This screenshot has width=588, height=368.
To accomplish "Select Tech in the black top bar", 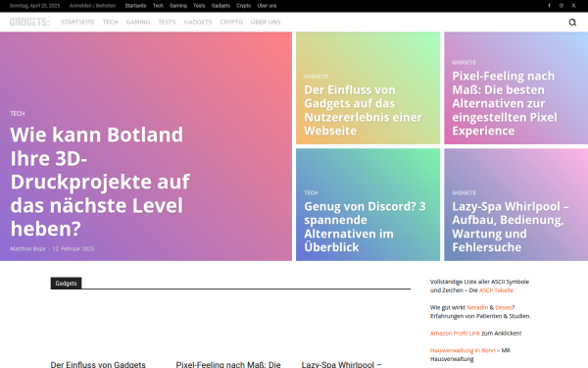I will coord(158,6).
